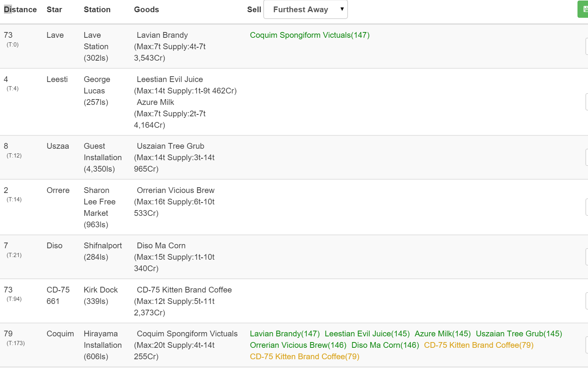The height and width of the screenshot is (368, 588).
Task: Select the Leestian Evil Juice(145) link
Action: point(367,334)
